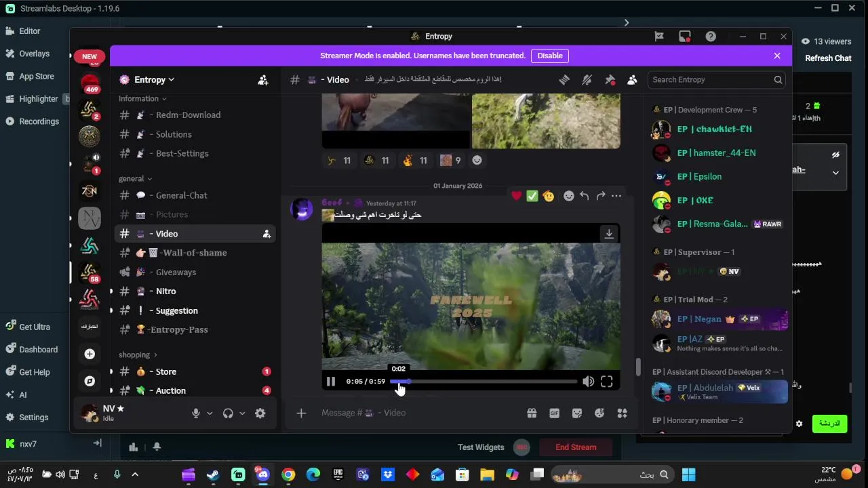This screenshot has width=868, height=488.
Task: Mute video volume speaker icon
Action: pos(588,382)
